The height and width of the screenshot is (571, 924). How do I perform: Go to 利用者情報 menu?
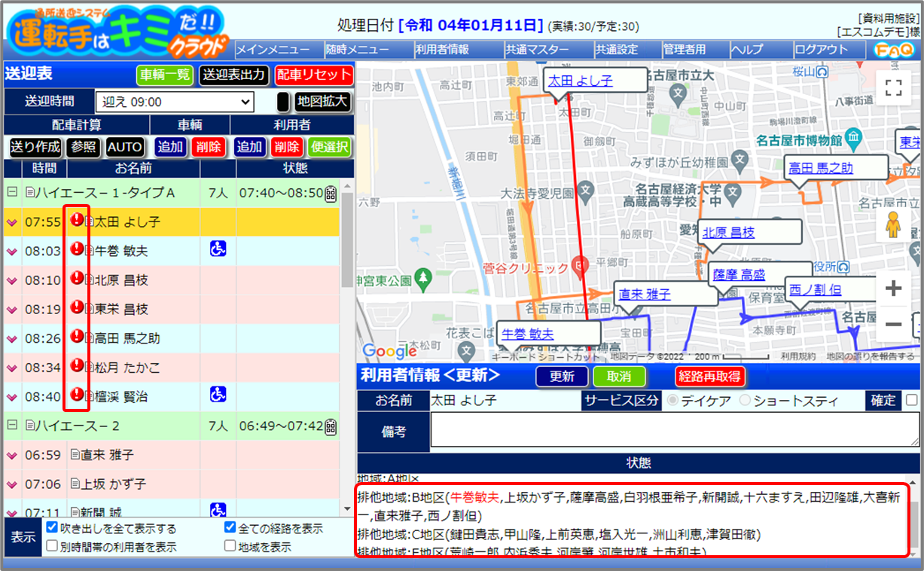[459, 50]
